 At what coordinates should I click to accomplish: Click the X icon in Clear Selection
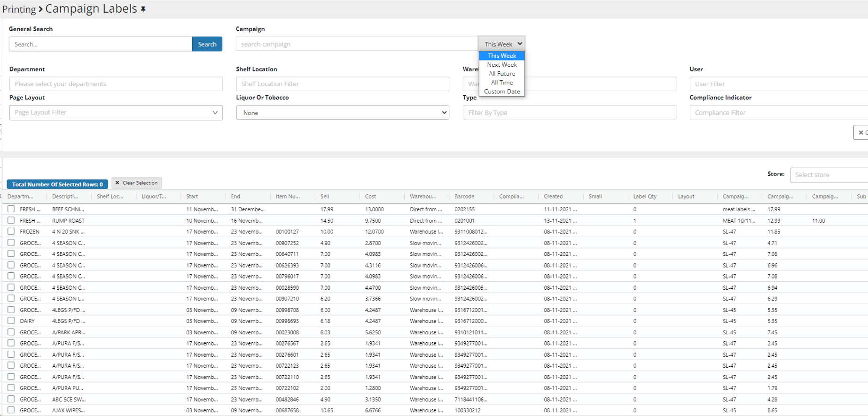click(117, 183)
